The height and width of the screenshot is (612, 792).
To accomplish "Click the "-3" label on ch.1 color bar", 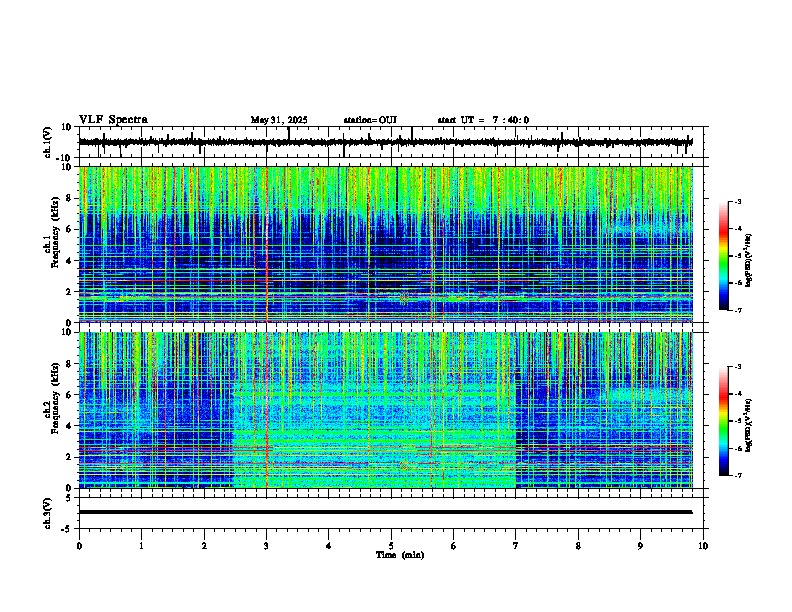I will coord(737,202).
